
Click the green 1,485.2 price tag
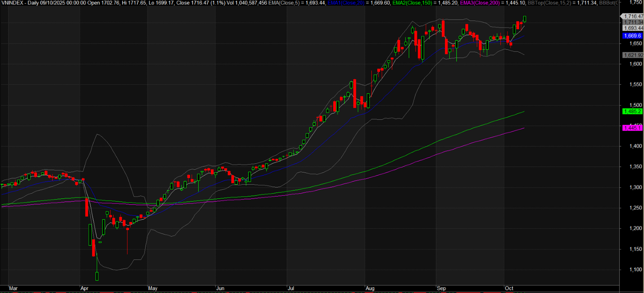click(x=632, y=111)
